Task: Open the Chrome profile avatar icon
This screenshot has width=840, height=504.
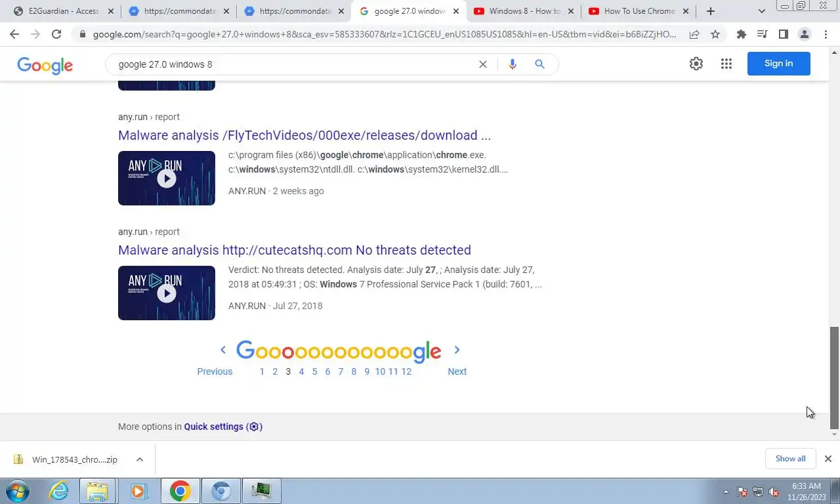Action: pyautogui.click(x=804, y=34)
